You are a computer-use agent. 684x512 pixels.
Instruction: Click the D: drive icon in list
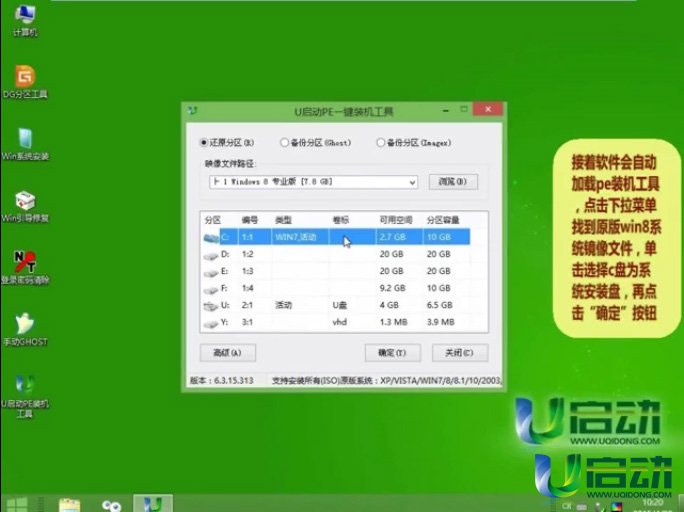(211, 255)
